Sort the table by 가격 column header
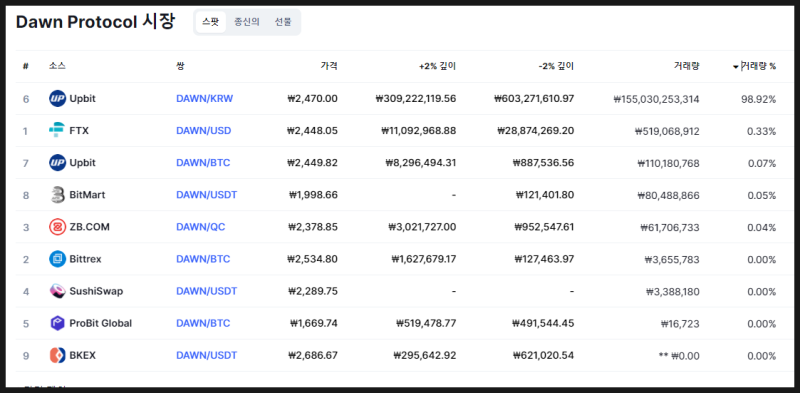Screen dimensions: 800x393 click(329, 66)
